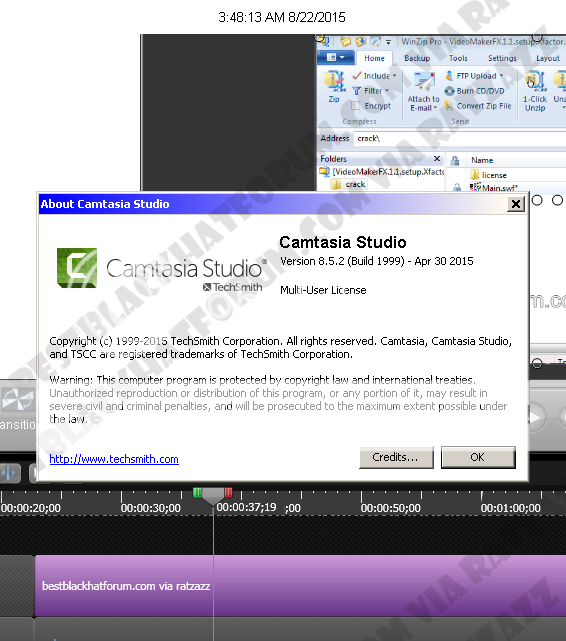Image resolution: width=566 pixels, height=641 pixels.
Task: Open the Quick Access Toolbar customize arrow
Action: point(388,42)
